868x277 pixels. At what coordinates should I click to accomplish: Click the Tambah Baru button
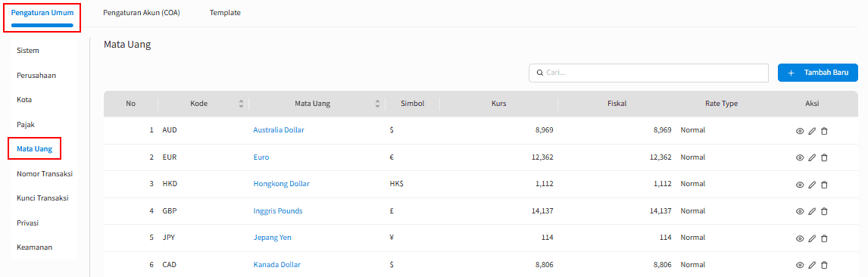point(817,73)
